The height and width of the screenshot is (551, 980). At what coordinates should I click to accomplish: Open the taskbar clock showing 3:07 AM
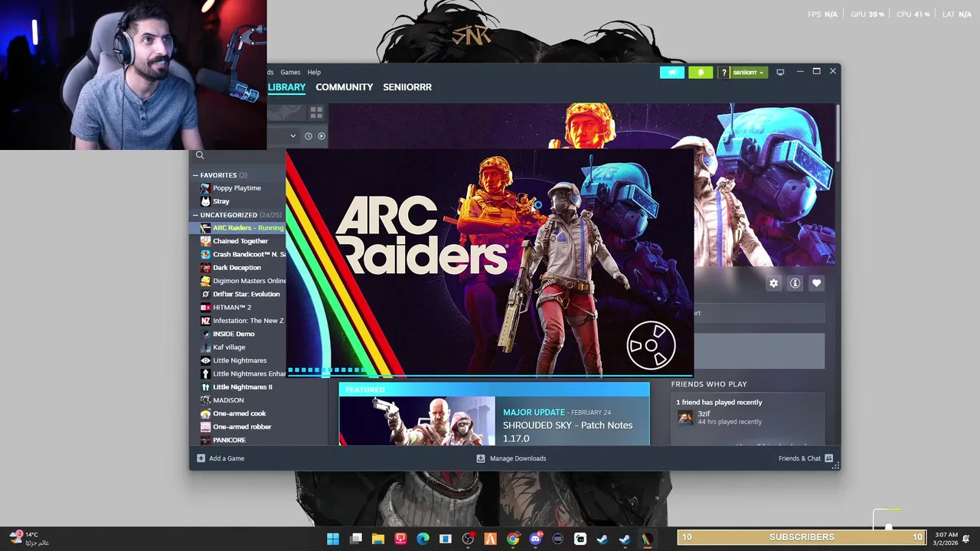tap(946, 539)
